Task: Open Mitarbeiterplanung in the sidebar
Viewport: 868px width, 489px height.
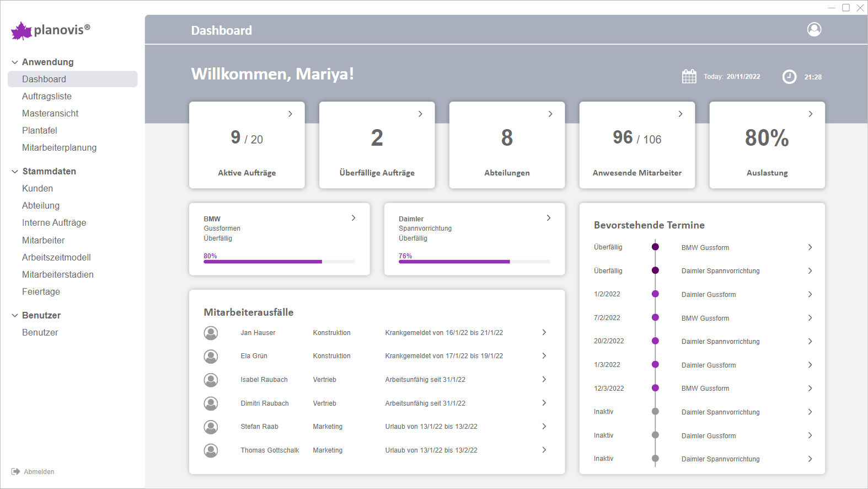Action: 60,147
